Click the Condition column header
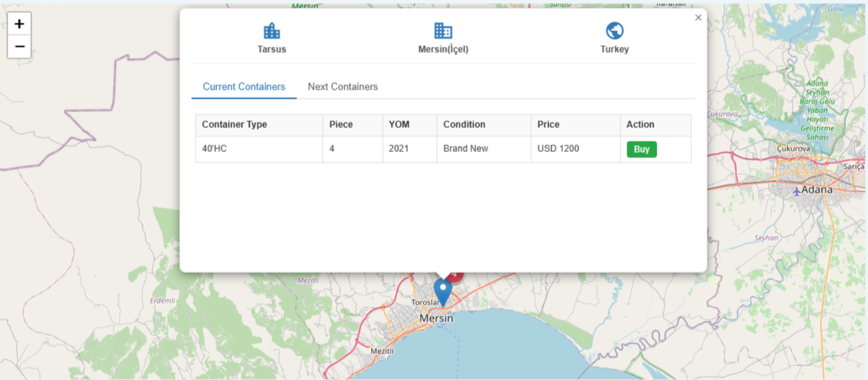This screenshot has height=380, width=868. tap(463, 124)
